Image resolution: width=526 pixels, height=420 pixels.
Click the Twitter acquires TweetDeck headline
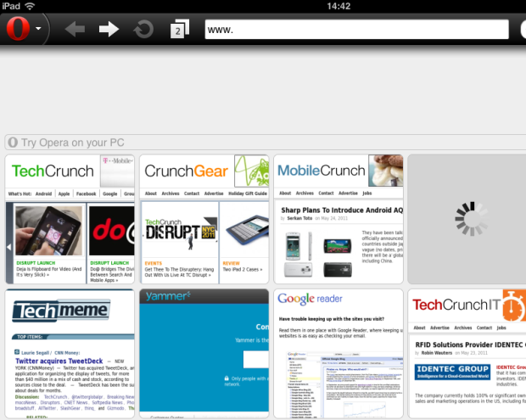[59, 361]
